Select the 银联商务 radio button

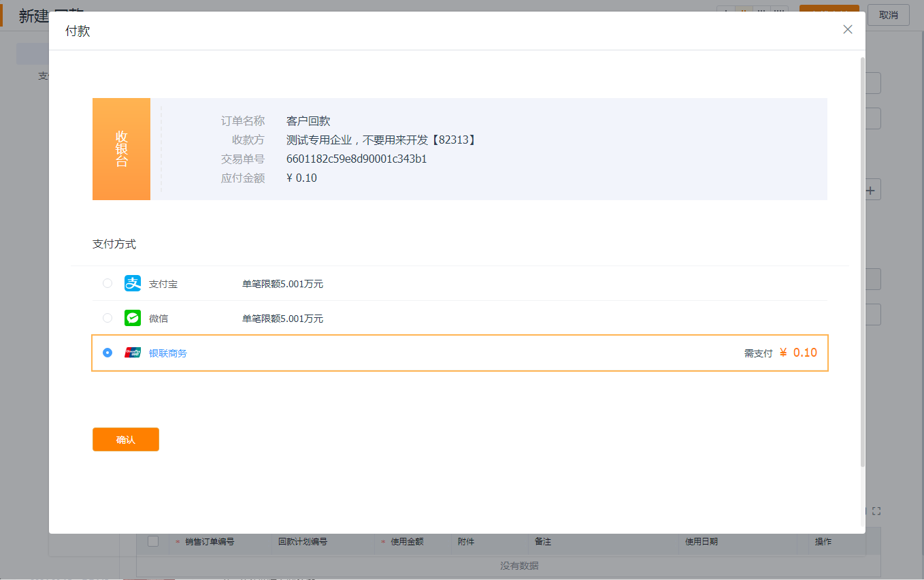coord(108,353)
